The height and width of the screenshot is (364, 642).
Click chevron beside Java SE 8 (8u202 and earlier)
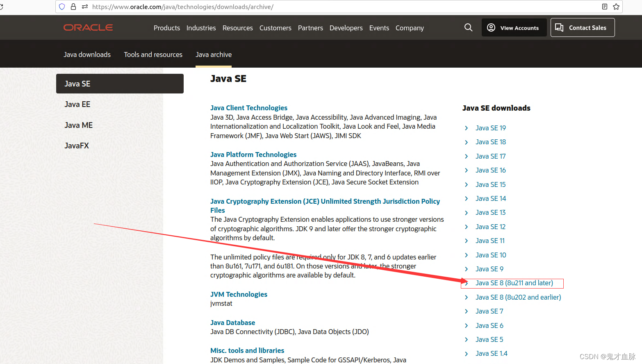point(467,298)
